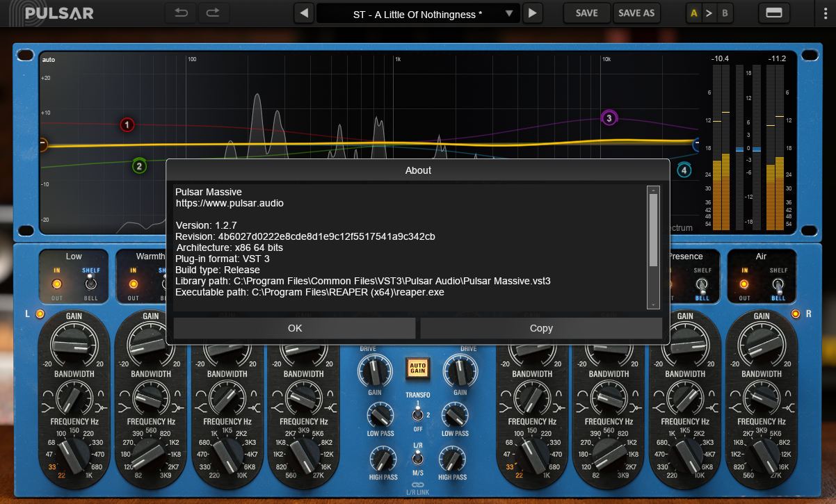Select EQ node 1 on the graph

[127, 125]
